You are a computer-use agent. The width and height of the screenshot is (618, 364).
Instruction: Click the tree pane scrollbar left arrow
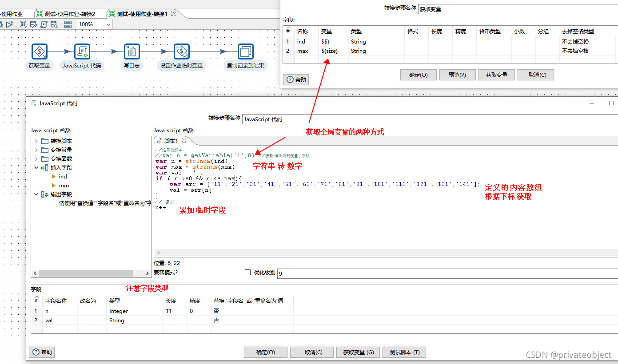click(x=34, y=273)
